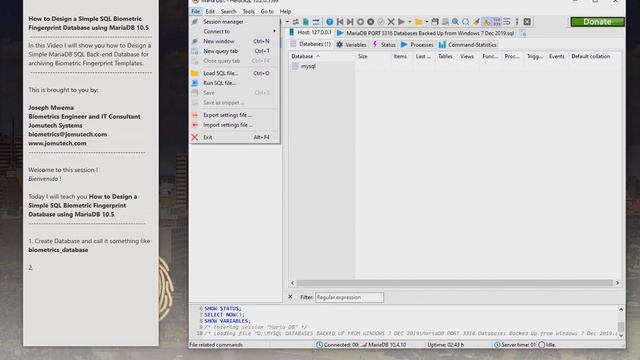Switch to the Host: 127.0.0.1 tab
Screen dimensions: 640x360
[x=311, y=33]
